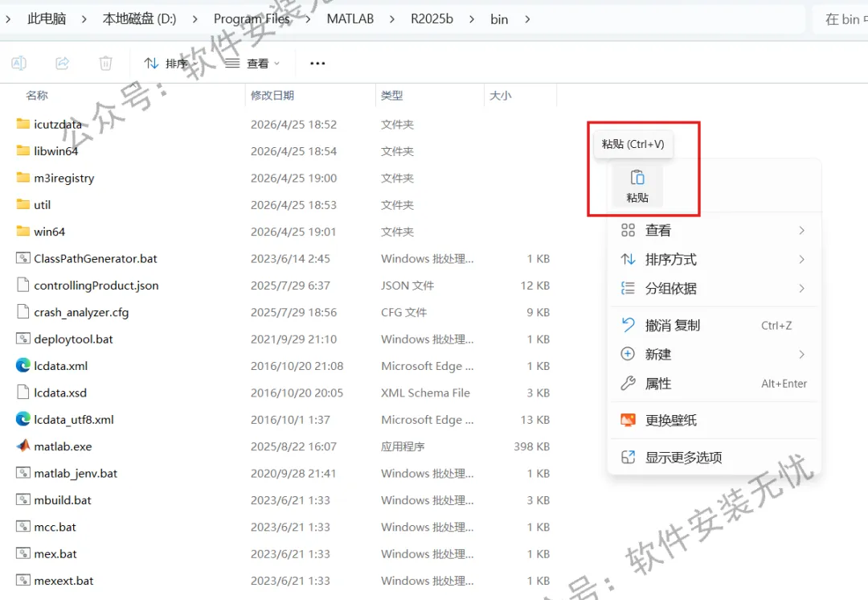This screenshot has height=600, width=868.
Task: Click the ClassPathGenerator.bat file icon
Action: 23,258
